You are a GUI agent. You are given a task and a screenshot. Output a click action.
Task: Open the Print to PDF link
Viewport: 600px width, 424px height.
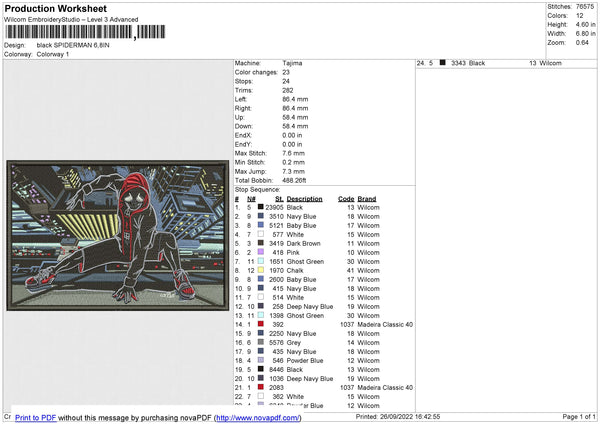point(36,418)
